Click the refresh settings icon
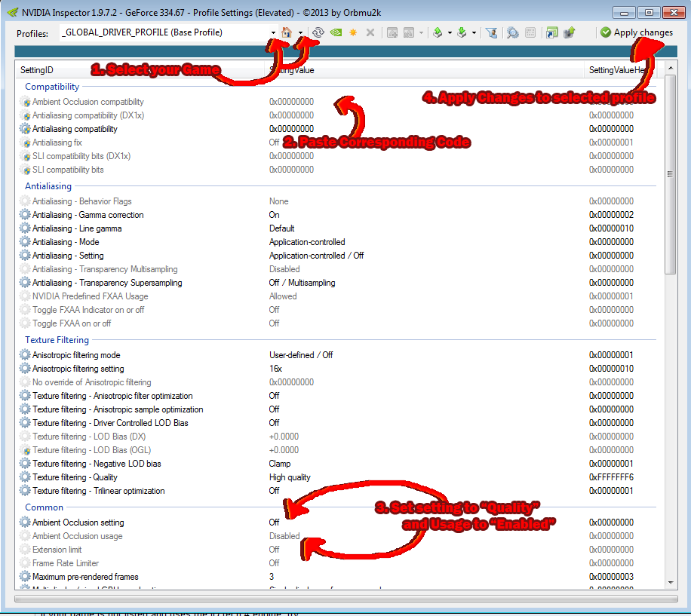 click(x=318, y=32)
